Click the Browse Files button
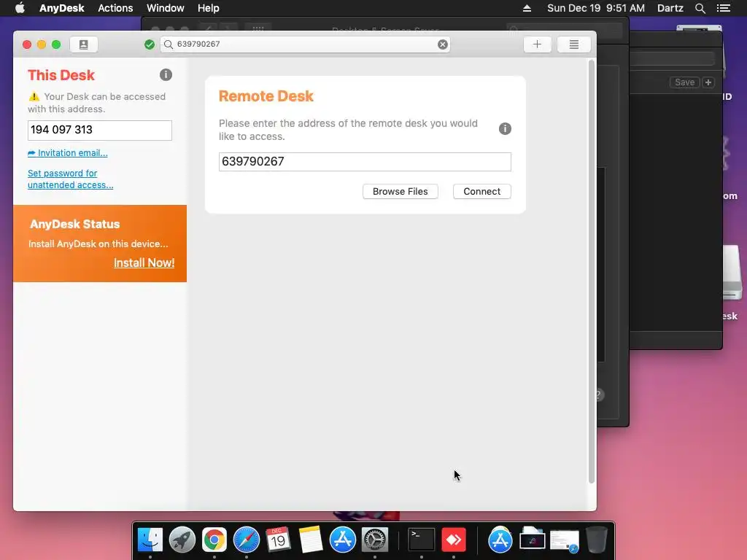Screen dimensions: 747x560 click(400, 192)
